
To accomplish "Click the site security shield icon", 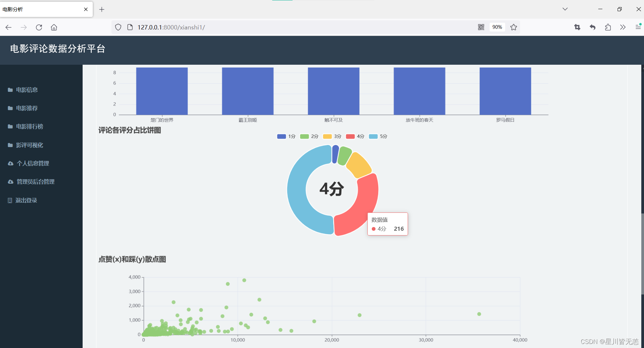I will click(118, 27).
